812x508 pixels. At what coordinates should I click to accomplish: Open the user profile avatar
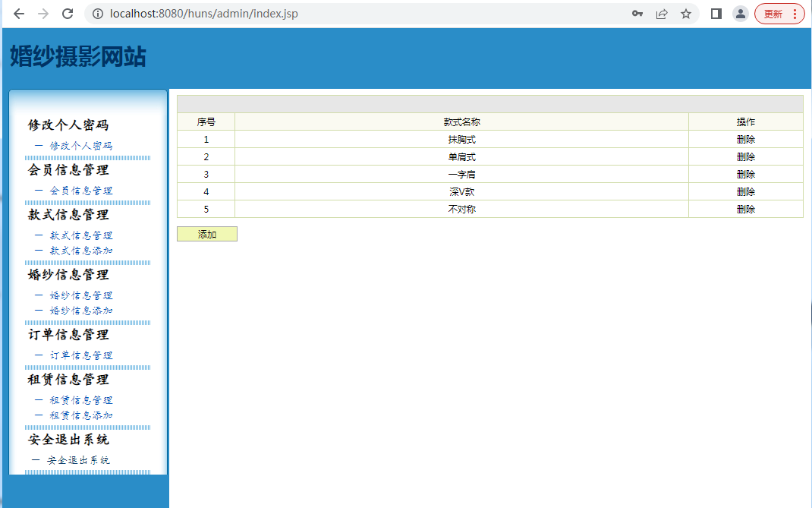740,14
